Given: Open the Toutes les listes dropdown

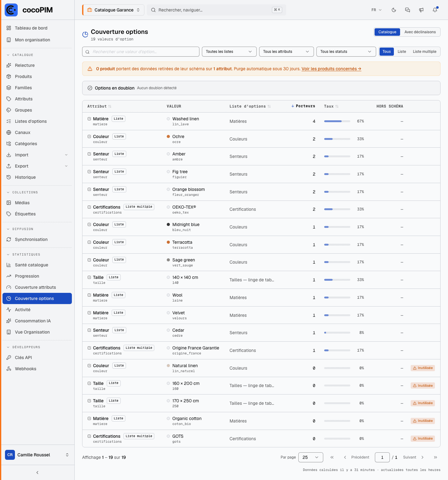Looking at the screenshot, I should (x=229, y=52).
